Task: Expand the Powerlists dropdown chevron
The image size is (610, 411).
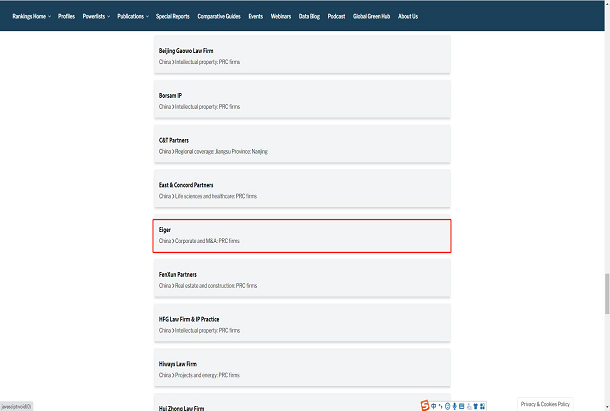Action: pyautogui.click(x=109, y=16)
